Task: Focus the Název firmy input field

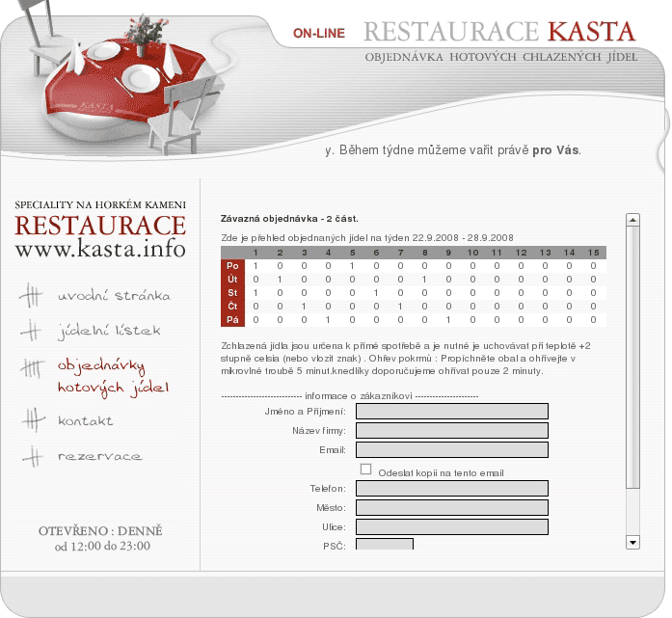Action: coord(452,430)
